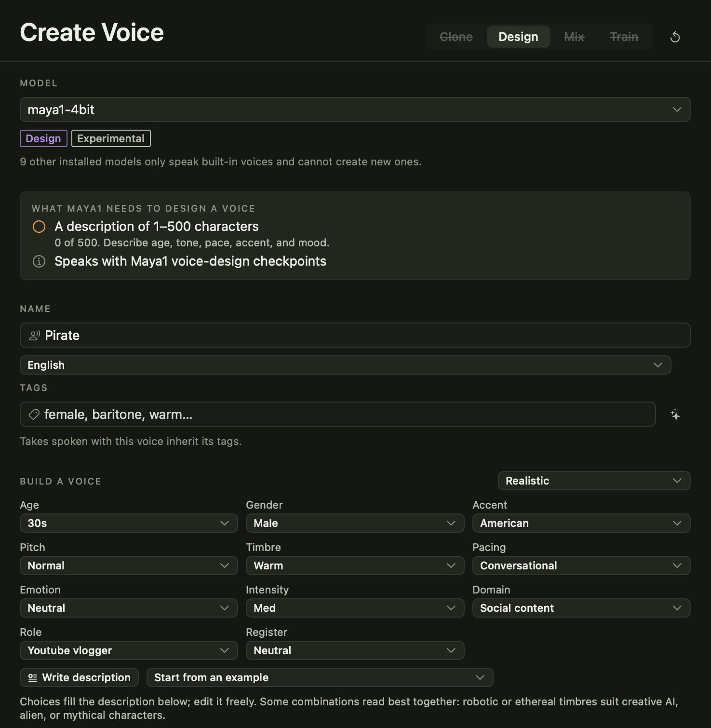Image resolution: width=711 pixels, height=728 pixels.
Task: Click the 'Create Voice' heading
Action: [92, 32]
